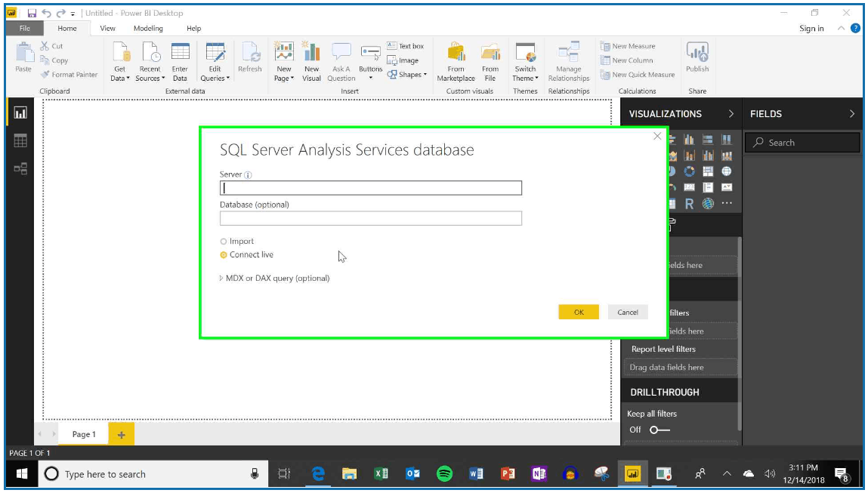Image resolution: width=868 pixels, height=493 pixels.
Task: Select the Import radio option
Action: click(x=224, y=242)
